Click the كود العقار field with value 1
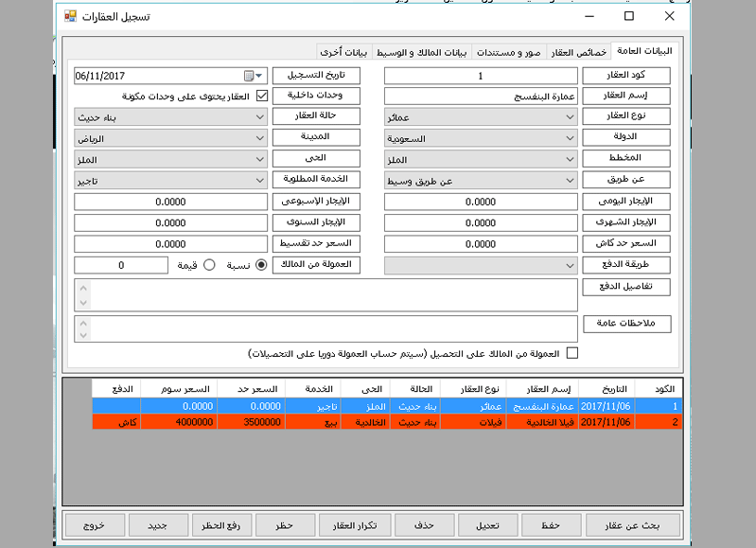756x548 pixels. coord(481,76)
